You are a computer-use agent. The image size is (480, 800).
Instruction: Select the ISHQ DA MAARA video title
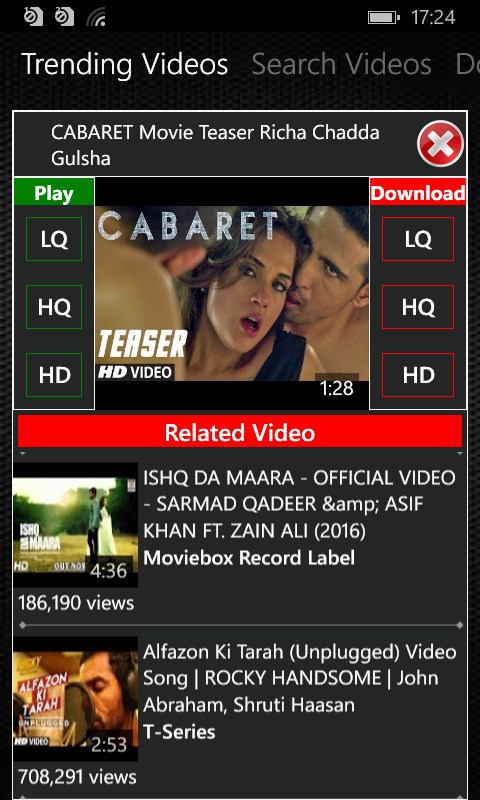click(299, 505)
